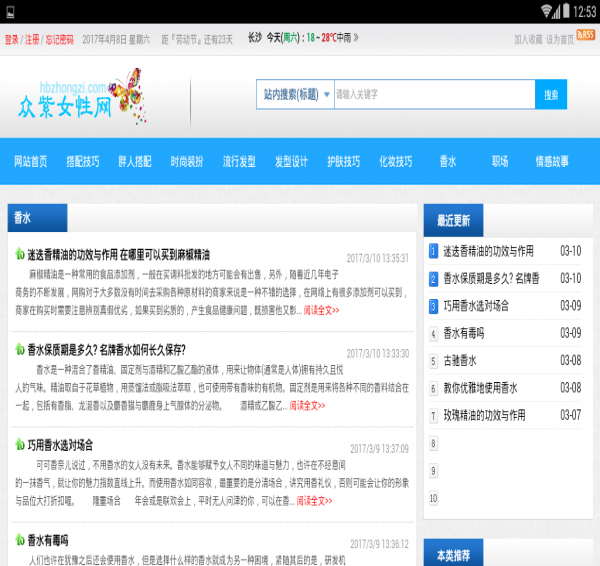The width and height of the screenshot is (600, 566).
Task: Click rank badge 2 in 最近更新 list
Action: [x=433, y=279]
